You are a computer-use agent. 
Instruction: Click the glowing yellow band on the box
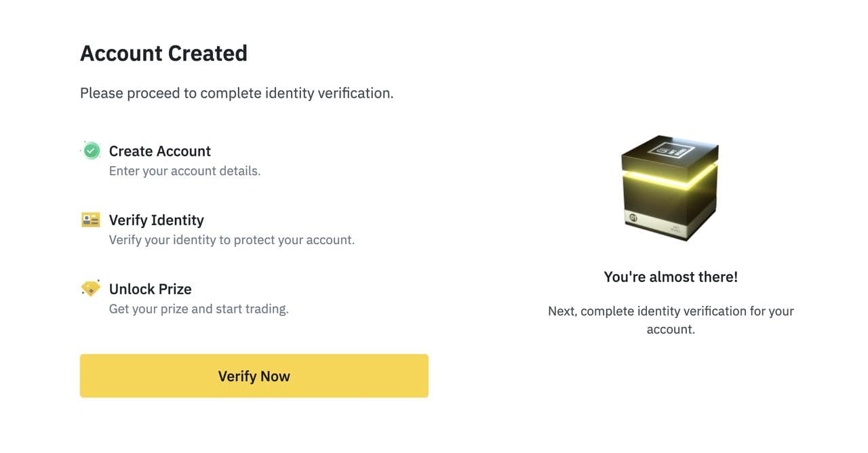pos(661,179)
